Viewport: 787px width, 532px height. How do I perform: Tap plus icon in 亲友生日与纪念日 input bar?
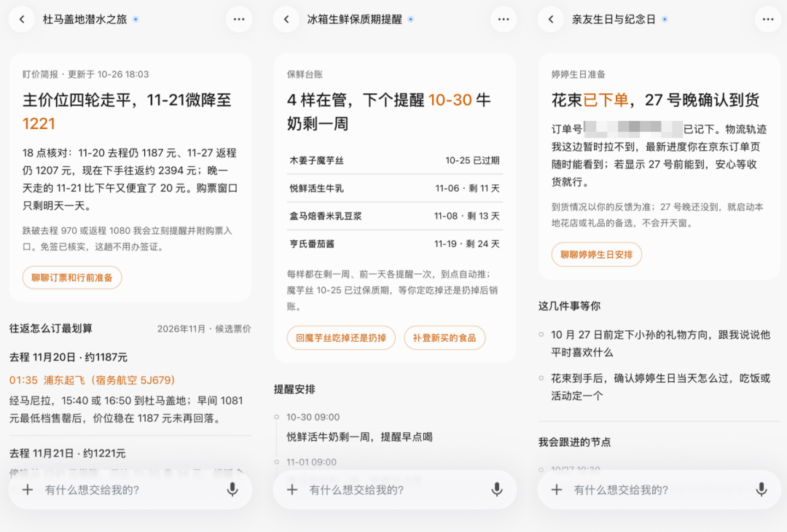pos(557,490)
